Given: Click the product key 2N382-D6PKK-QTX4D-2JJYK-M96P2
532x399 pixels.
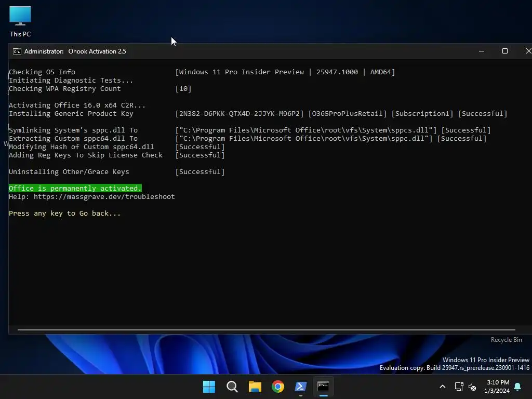Looking at the screenshot, I should (240, 114).
